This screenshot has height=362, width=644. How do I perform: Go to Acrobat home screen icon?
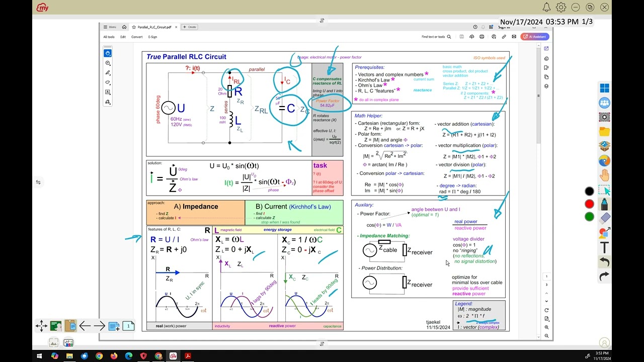click(124, 27)
